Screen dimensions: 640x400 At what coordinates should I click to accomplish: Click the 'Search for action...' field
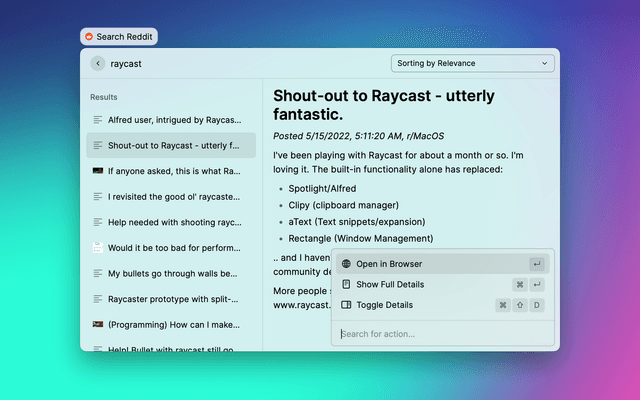[440, 334]
